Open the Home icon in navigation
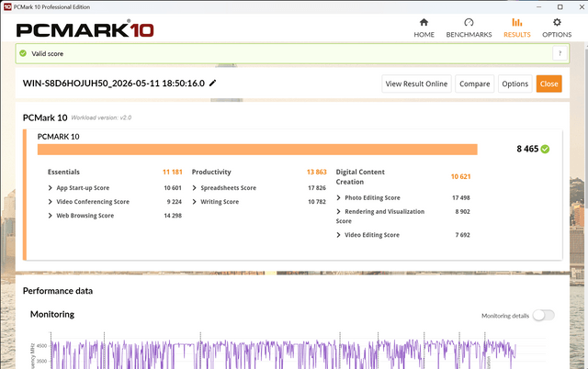This screenshot has width=588, height=369. (424, 22)
